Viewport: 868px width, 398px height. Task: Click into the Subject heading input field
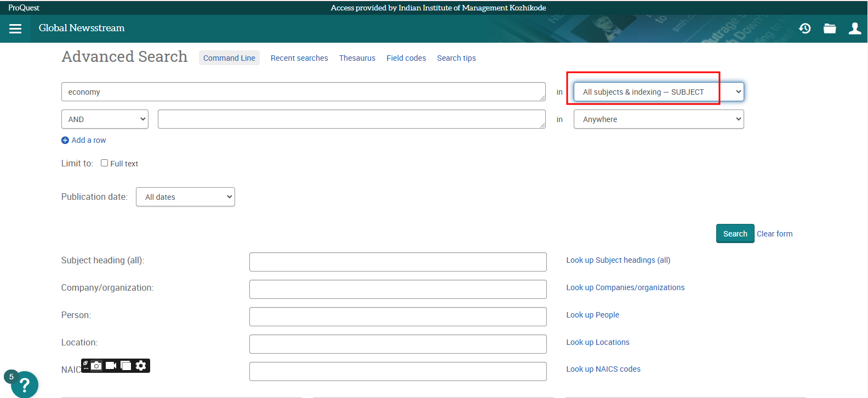397,262
